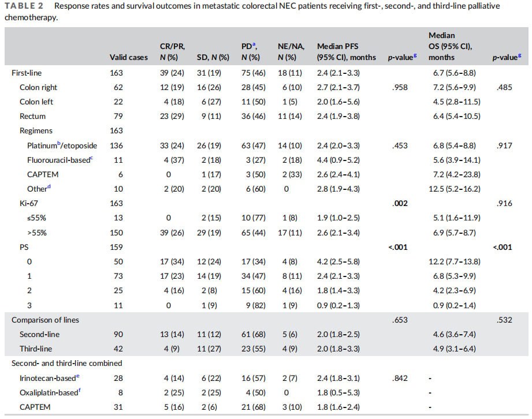
Task: Click the Valid cases column header
Action: point(129,57)
